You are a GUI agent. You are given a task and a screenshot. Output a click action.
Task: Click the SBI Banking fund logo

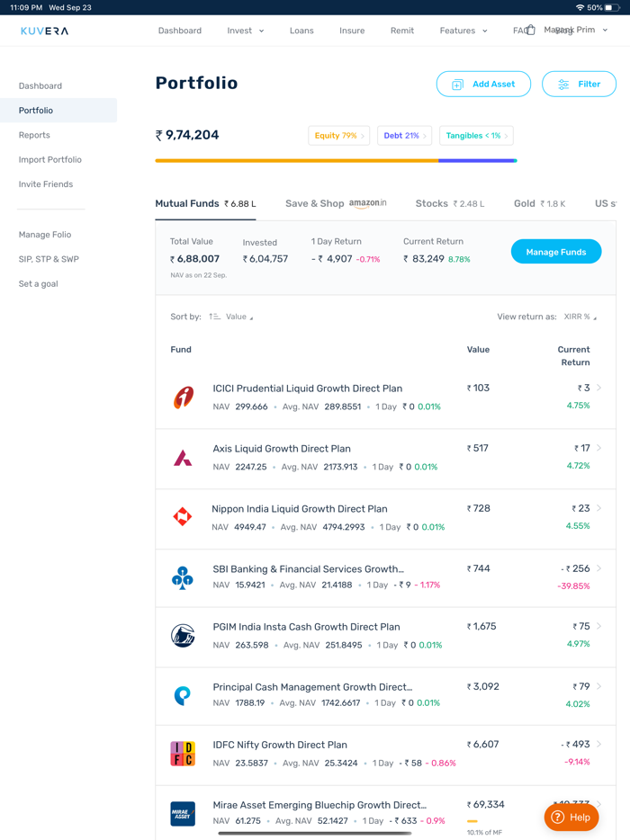point(183,578)
